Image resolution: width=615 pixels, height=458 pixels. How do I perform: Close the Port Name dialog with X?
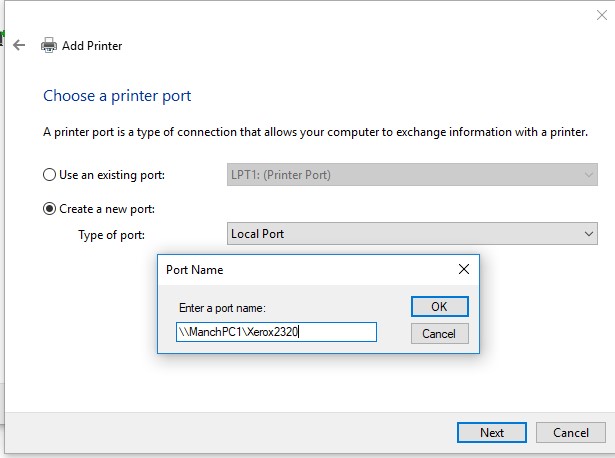[x=463, y=270]
